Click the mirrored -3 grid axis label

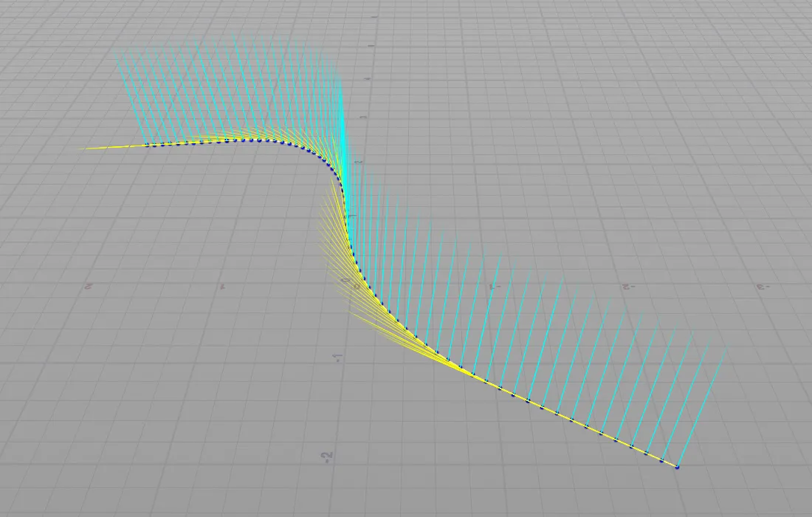click(x=763, y=287)
